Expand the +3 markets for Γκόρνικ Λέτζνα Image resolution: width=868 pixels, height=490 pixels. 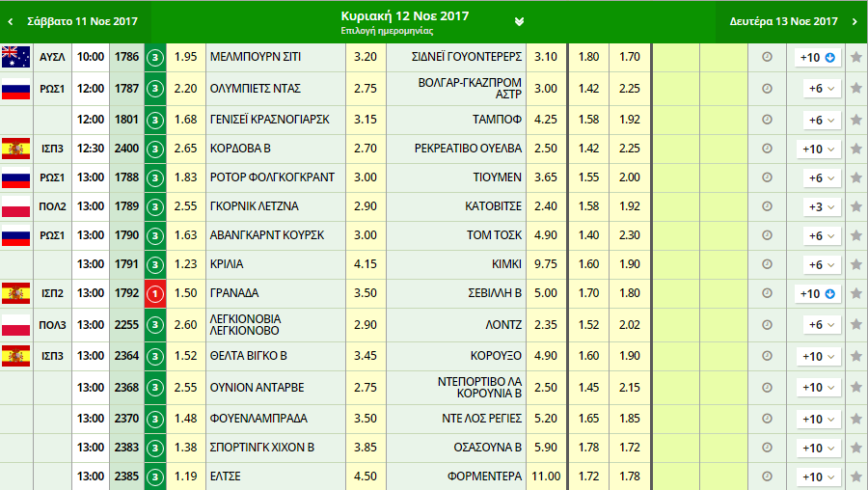(x=818, y=207)
